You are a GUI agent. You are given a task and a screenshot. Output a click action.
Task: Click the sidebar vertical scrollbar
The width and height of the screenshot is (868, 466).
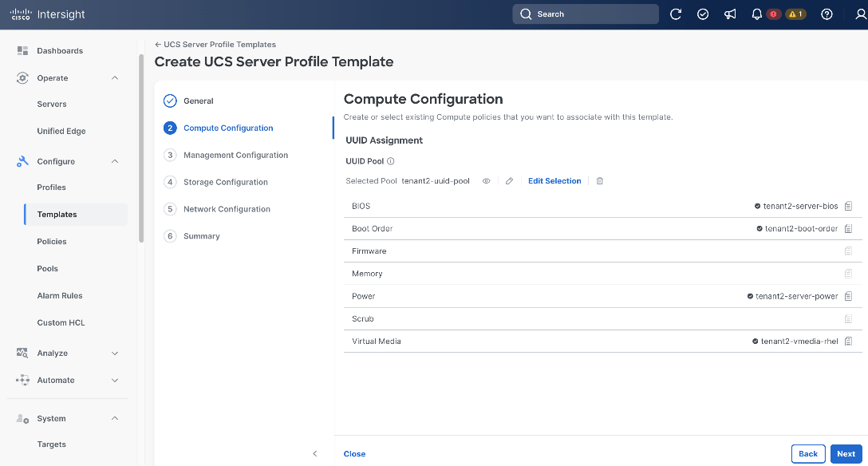141,148
